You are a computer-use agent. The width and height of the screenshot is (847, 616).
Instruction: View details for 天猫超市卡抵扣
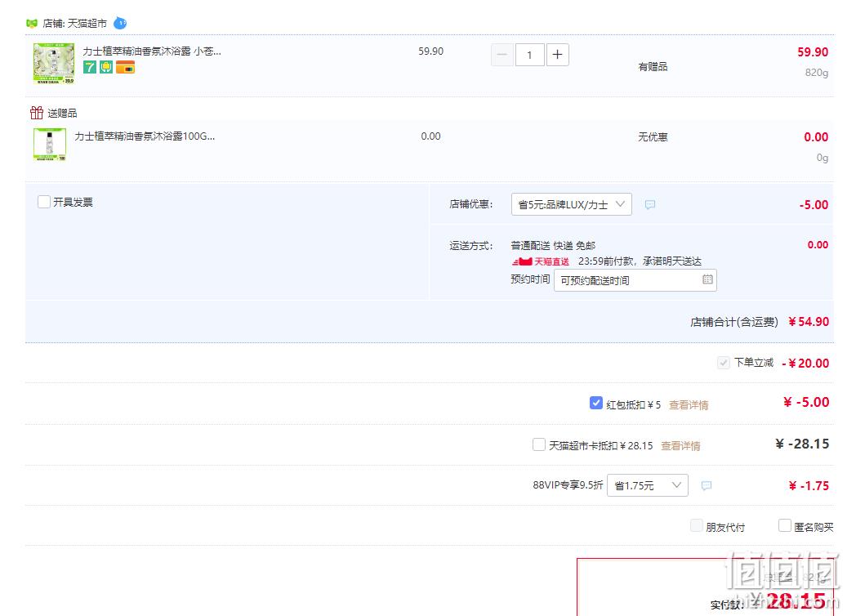coord(680,446)
